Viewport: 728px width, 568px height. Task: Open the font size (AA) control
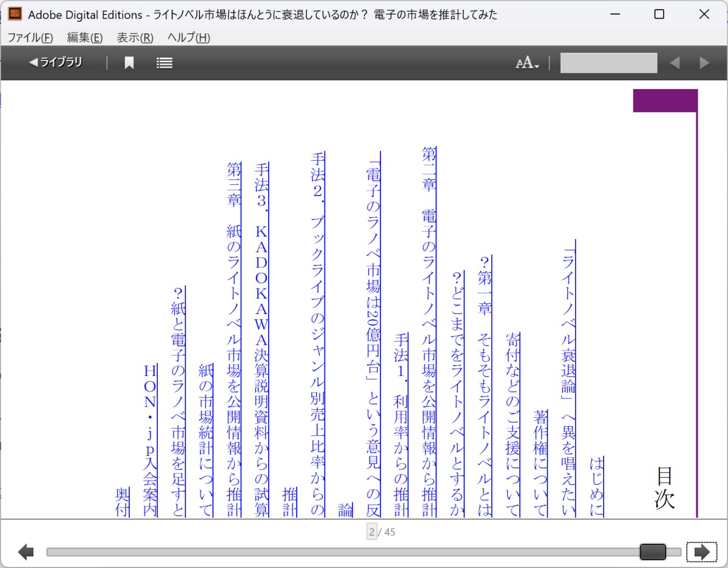click(525, 62)
